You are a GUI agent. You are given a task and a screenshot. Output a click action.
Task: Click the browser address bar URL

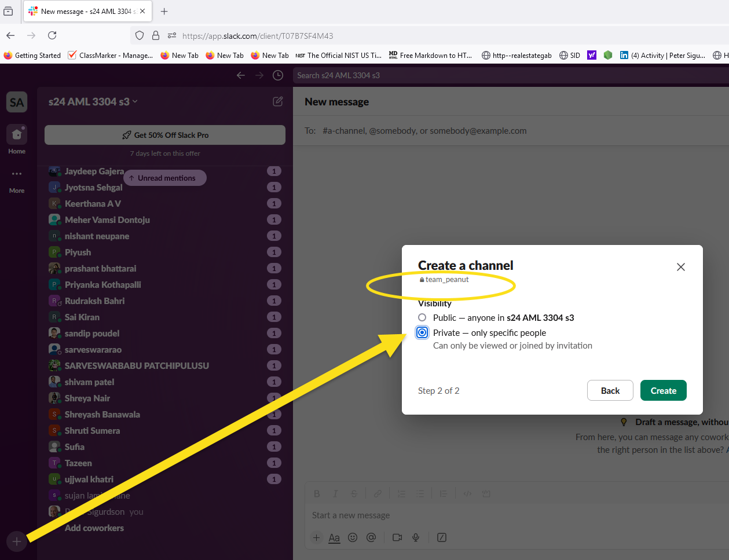click(258, 36)
